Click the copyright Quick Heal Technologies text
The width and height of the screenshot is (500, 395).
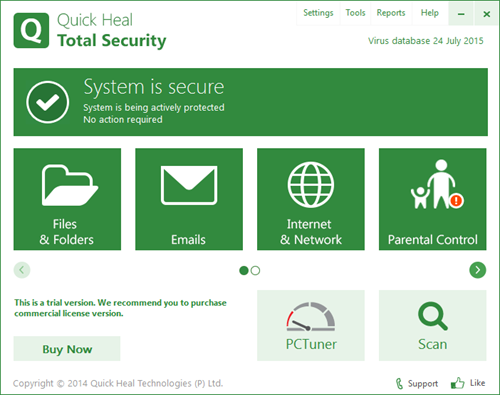(118, 383)
